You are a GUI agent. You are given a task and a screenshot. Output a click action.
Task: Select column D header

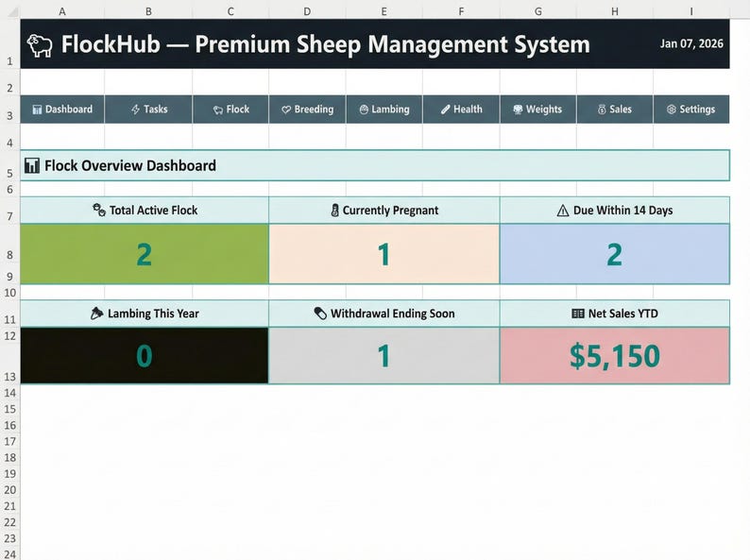point(307,11)
